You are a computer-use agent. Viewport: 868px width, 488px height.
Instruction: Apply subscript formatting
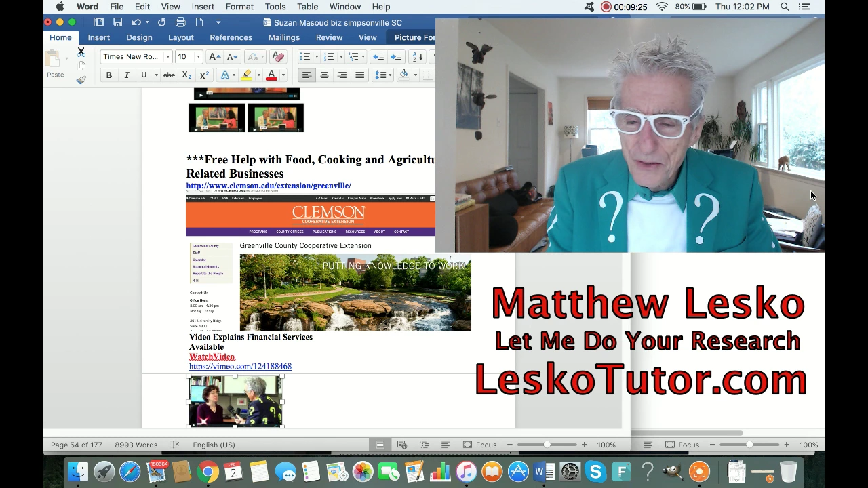(x=186, y=75)
